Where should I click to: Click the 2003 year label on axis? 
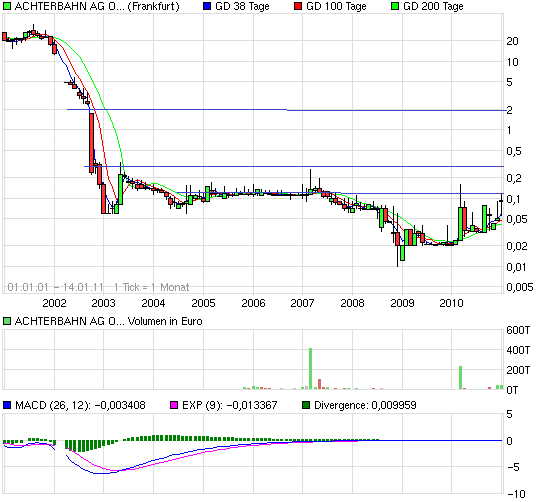tap(103, 303)
